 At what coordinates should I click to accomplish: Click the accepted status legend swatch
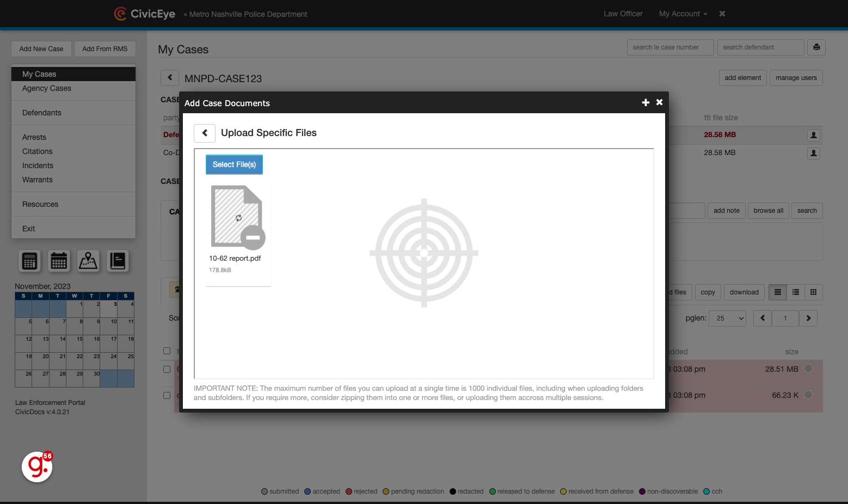tap(308, 491)
